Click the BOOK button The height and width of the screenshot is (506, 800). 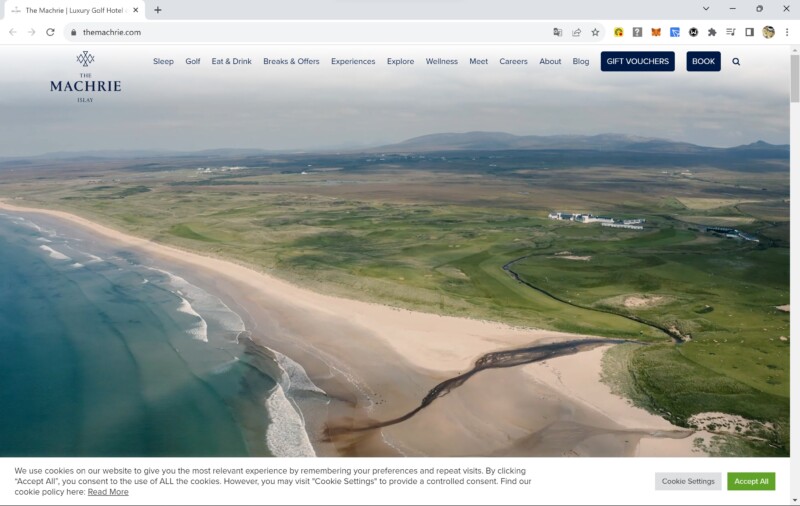point(703,61)
